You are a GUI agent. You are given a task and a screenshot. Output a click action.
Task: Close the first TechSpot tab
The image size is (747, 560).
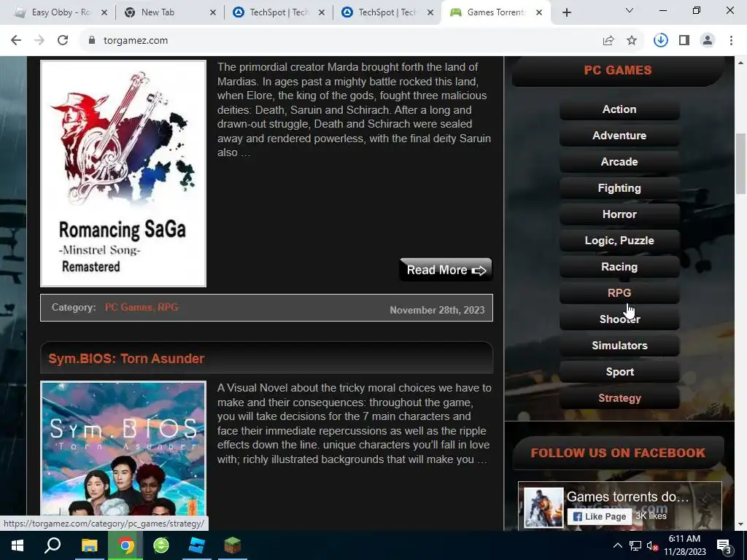(x=322, y=12)
